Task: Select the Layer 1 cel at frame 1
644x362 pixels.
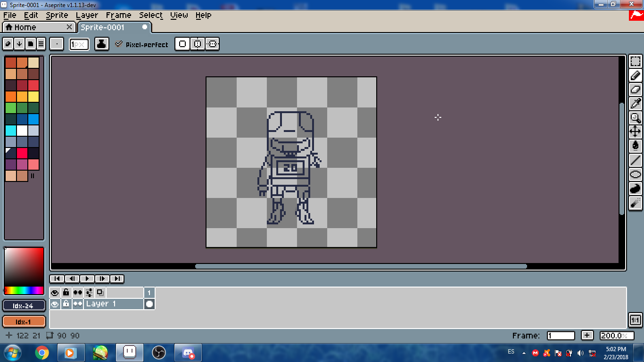Action: pyautogui.click(x=149, y=304)
